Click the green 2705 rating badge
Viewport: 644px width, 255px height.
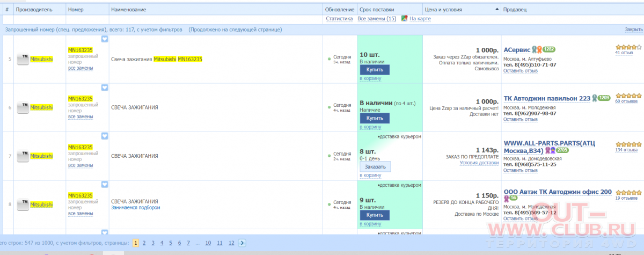562,150
